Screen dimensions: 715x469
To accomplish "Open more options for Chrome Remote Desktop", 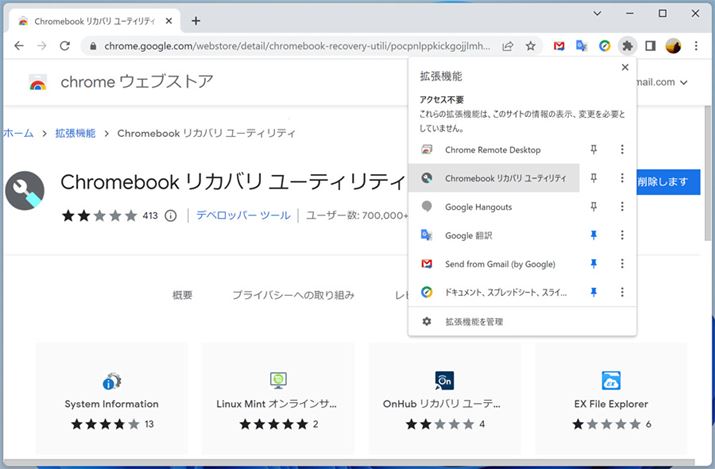I will tap(622, 149).
